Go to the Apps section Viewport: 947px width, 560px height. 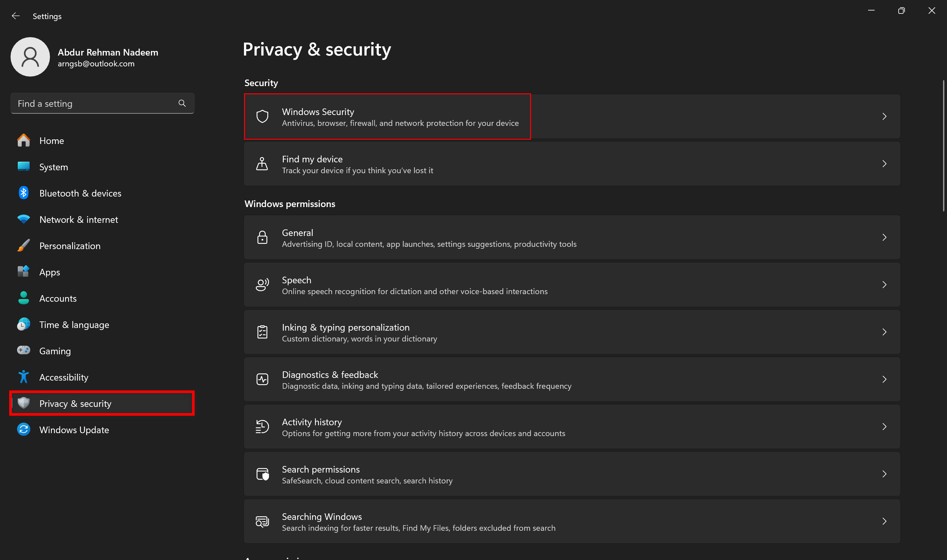[x=49, y=272]
